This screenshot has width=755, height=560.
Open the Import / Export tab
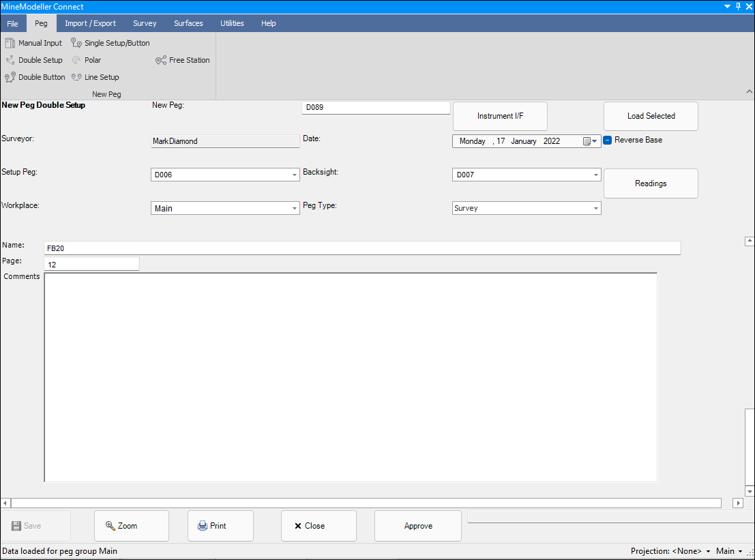pyautogui.click(x=90, y=23)
